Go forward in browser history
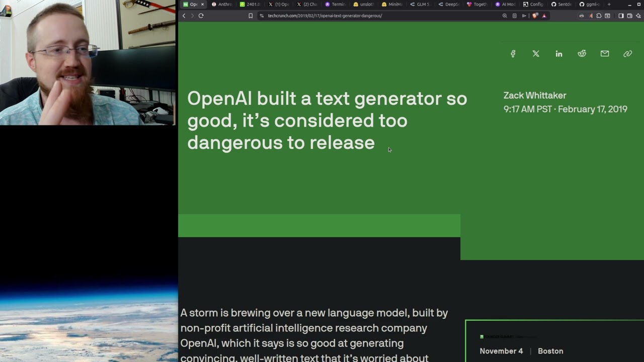 [192, 16]
